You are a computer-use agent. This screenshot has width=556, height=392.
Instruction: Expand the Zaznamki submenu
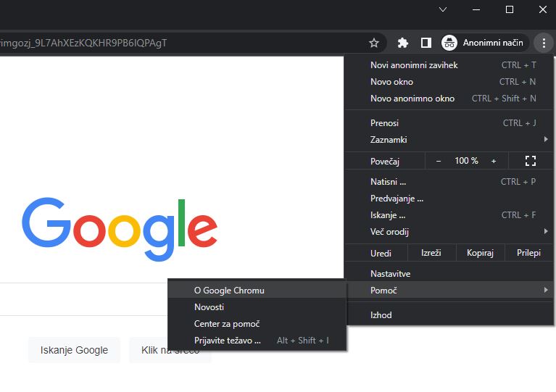(449, 140)
